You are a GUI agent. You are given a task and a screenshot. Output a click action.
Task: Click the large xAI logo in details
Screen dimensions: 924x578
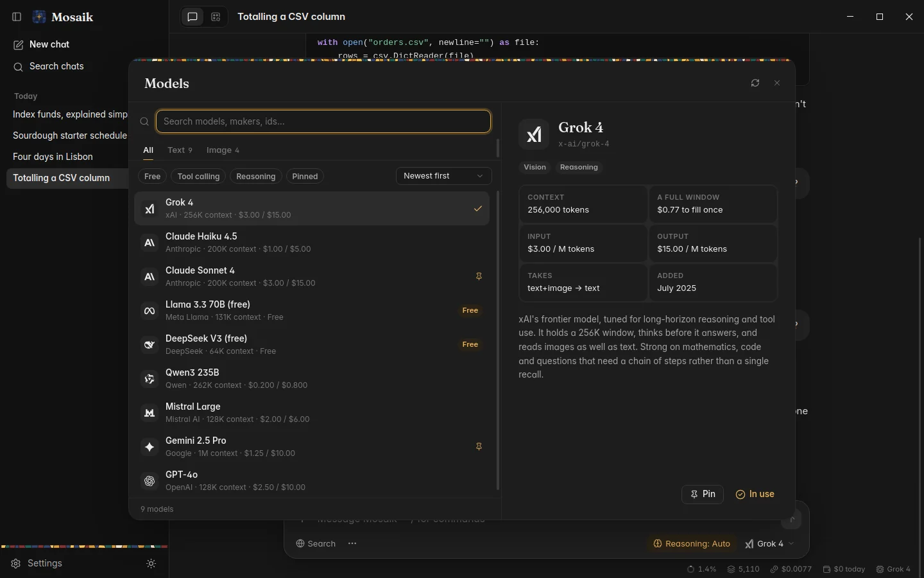click(x=534, y=134)
